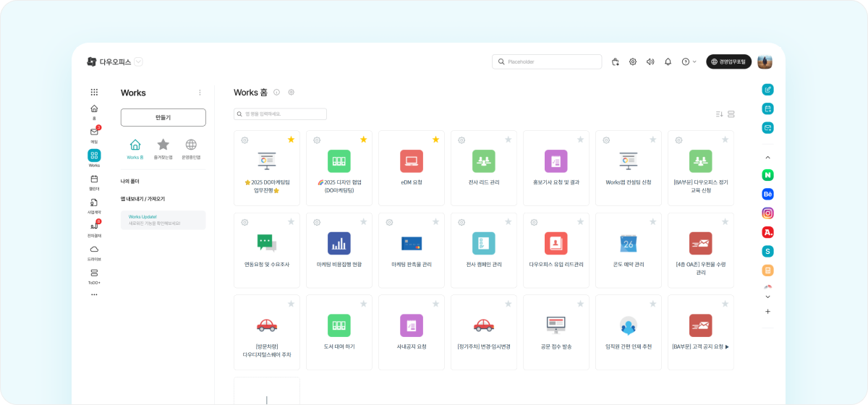Favorite the 임직원 간편 인재 추천 app

click(x=652, y=304)
